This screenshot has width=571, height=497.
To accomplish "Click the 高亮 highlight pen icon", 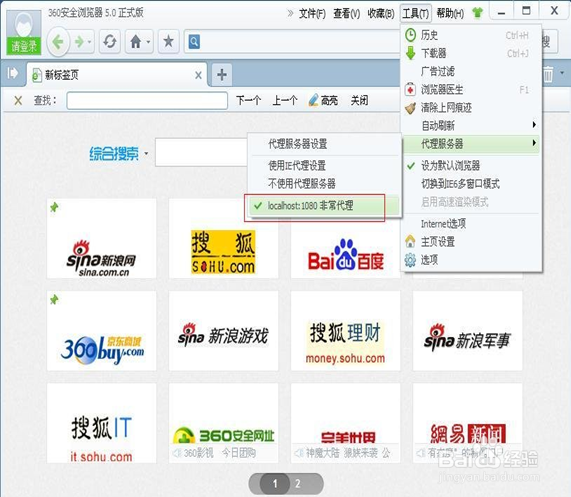I will (313, 100).
